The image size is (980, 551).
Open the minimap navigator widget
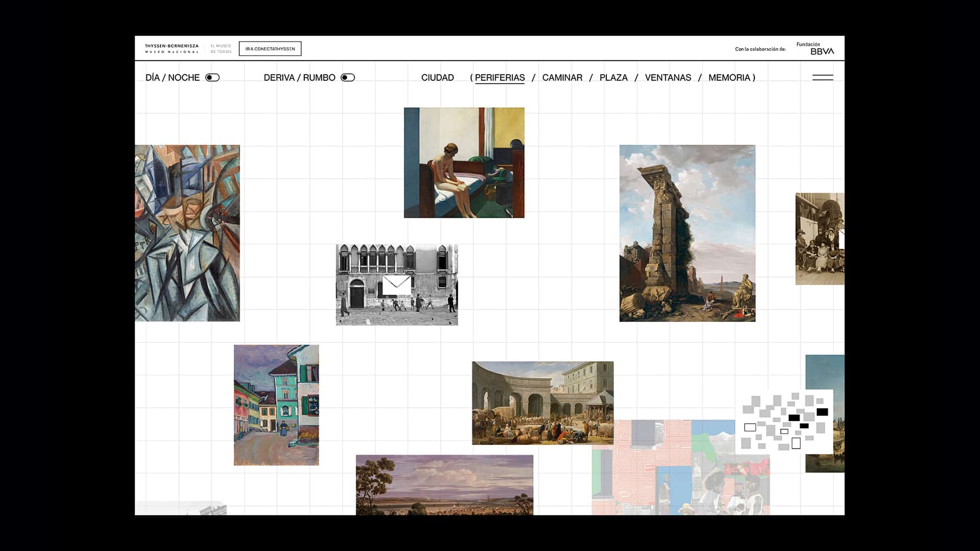(x=784, y=422)
